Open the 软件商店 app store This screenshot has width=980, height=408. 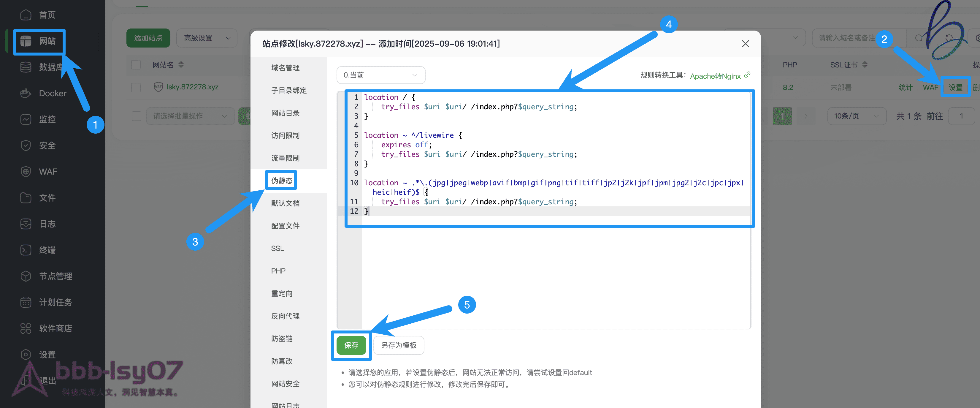(x=55, y=328)
